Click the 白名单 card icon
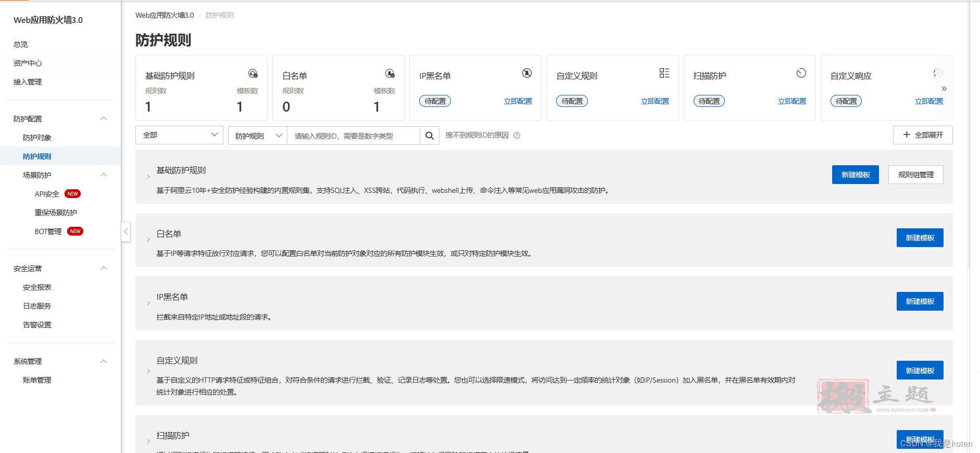The width and height of the screenshot is (980, 453). (x=390, y=74)
